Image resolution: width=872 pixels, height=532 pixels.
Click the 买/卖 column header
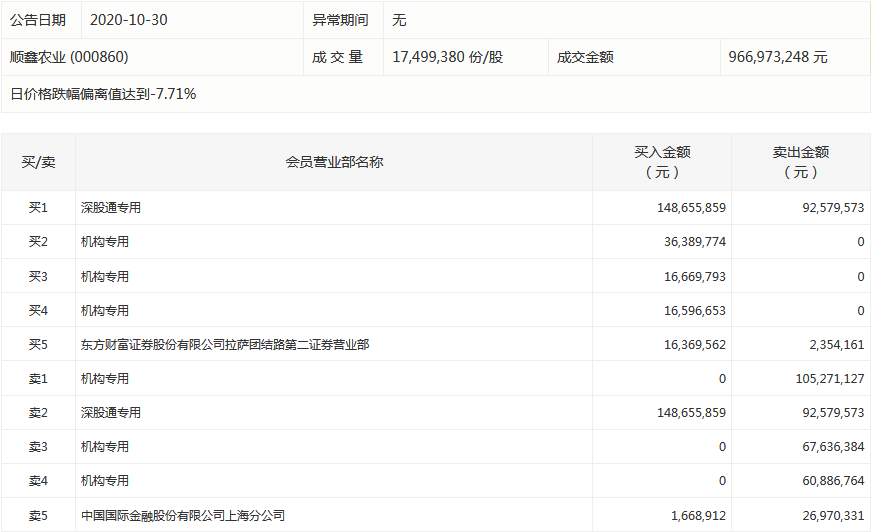38,162
